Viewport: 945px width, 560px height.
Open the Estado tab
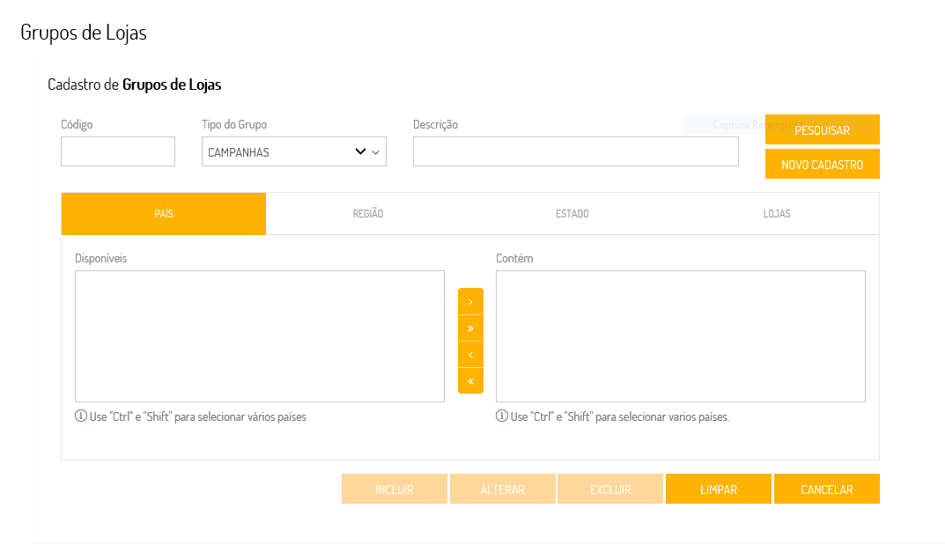click(572, 214)
